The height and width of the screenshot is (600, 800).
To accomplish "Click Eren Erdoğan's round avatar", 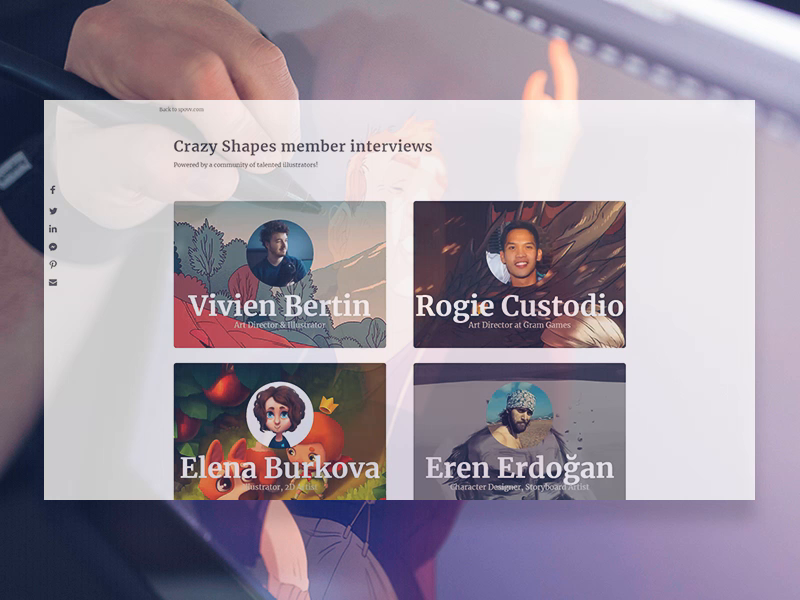I will pyautogui.click(x=519, y=415).
